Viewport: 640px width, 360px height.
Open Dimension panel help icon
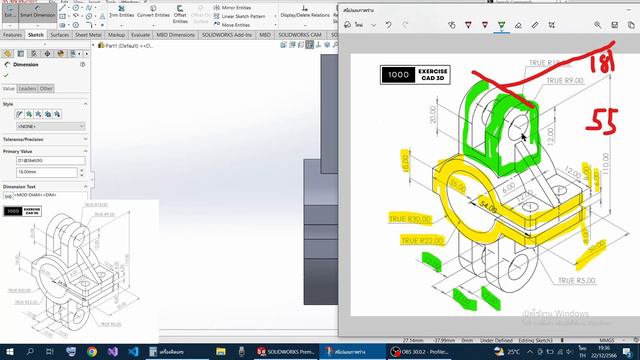pyautogui.click(x=83, y=64)
